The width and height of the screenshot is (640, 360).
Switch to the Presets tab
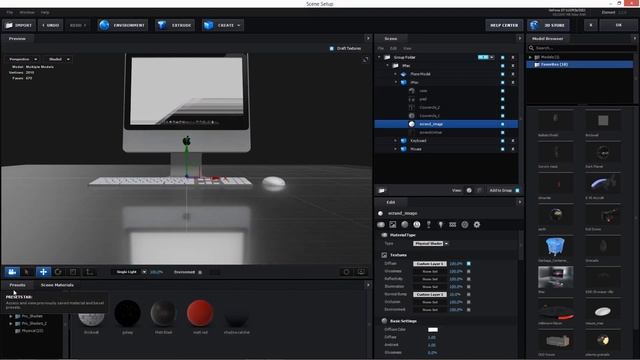click(x=17, y=285)
